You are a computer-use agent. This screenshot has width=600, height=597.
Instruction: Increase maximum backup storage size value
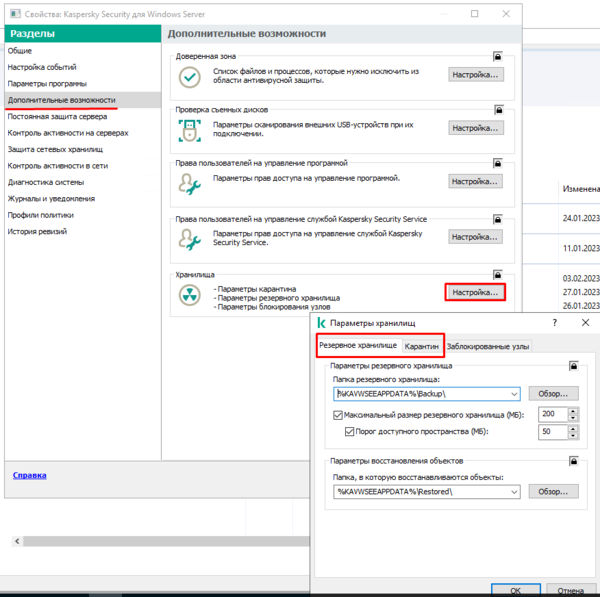tap(573, 411)
